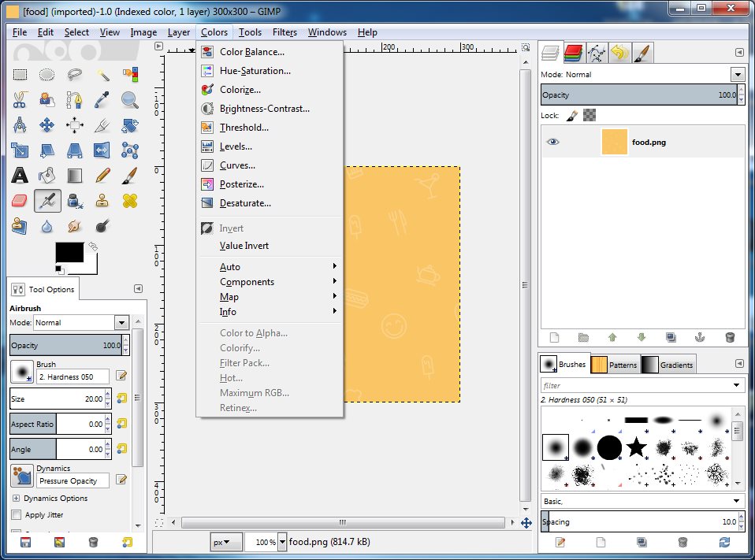Select the Text tool
The image size is (755, 560).
(20, 176)
